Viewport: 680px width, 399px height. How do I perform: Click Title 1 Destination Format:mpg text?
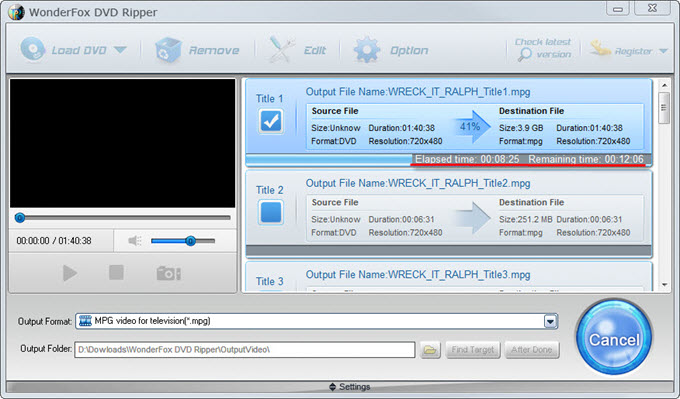pos(521,141)
